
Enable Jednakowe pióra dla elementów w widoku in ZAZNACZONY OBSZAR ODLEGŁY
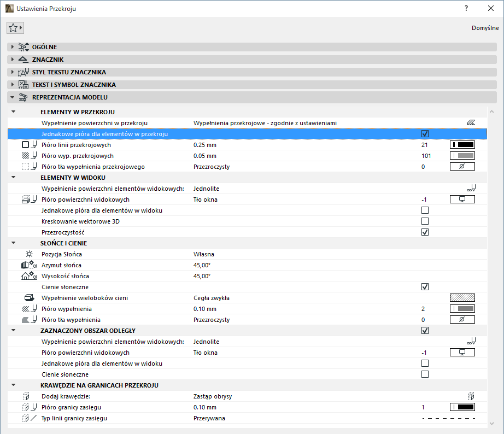coord(425,363)
